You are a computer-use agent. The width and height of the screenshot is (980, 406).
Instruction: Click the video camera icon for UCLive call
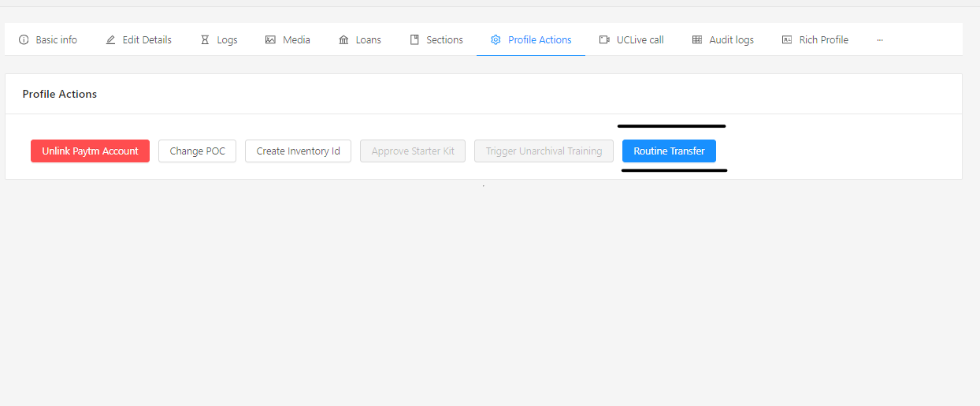tap(604, 39)
